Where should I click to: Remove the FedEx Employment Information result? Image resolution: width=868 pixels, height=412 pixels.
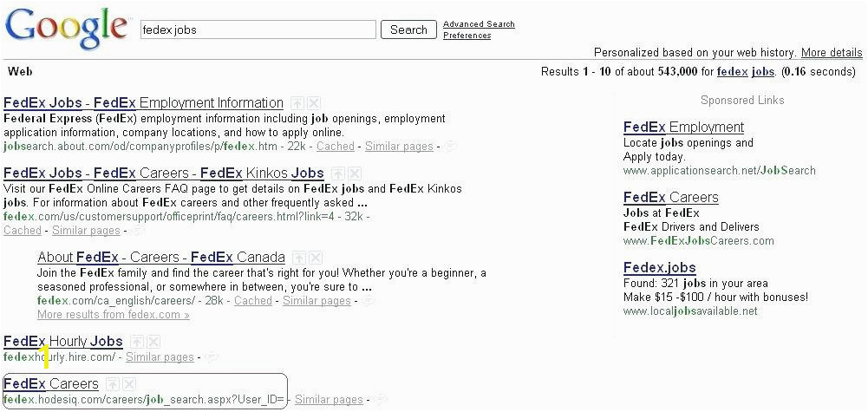[x=313, y=103]
